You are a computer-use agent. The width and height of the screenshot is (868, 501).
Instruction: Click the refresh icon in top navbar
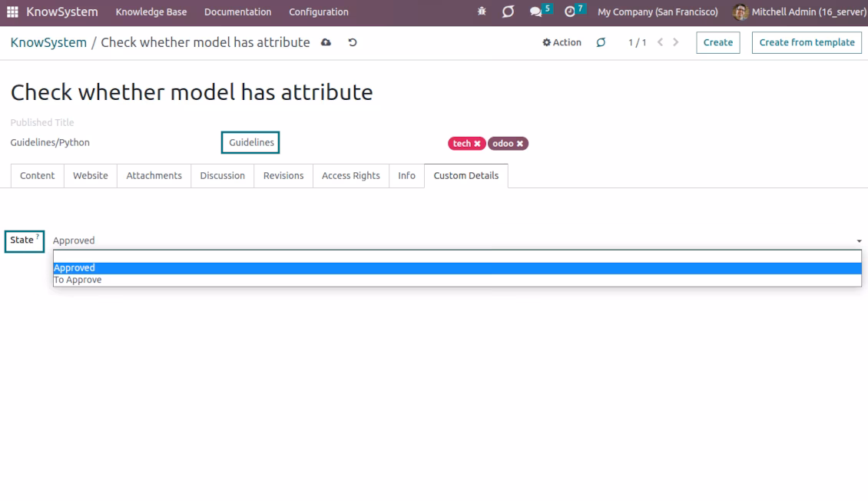508,12
